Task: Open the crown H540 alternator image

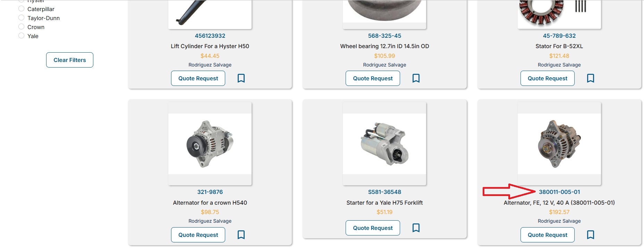Action: click(210, 144)
